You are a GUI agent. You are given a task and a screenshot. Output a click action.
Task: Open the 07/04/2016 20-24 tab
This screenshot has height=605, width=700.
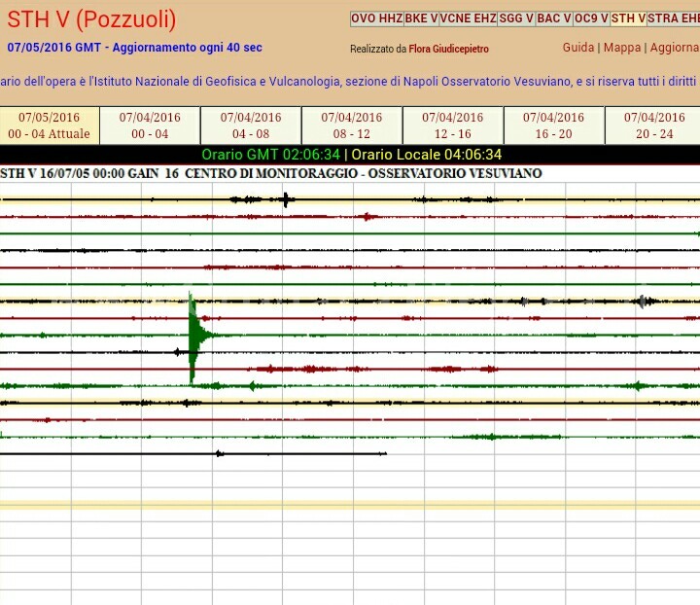(x=653, y=125)
